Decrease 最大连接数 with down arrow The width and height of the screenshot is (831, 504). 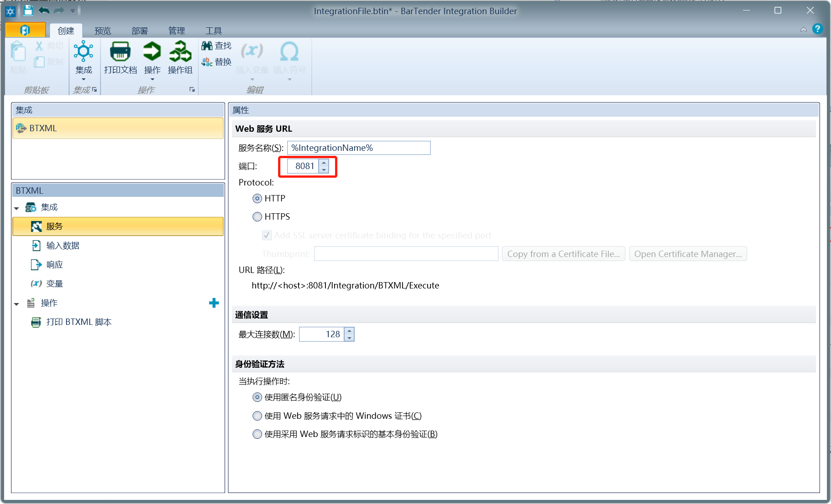tap(349, 338)
